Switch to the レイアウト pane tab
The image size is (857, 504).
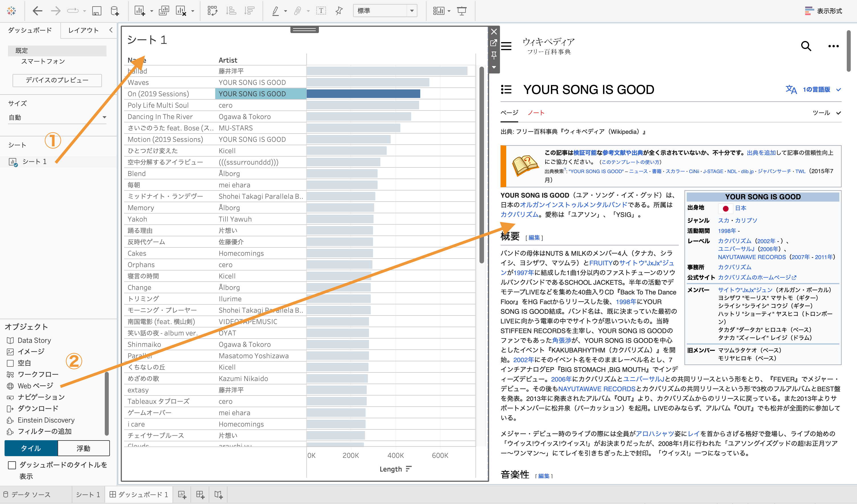(x=83, y=30)
